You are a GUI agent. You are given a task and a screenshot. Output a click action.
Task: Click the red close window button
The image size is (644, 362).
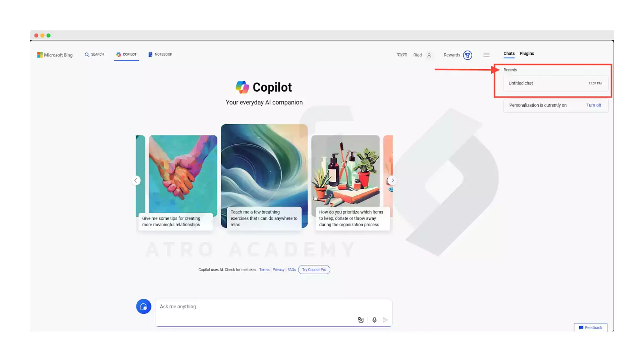pyautogui.click(x=36, y=36)
